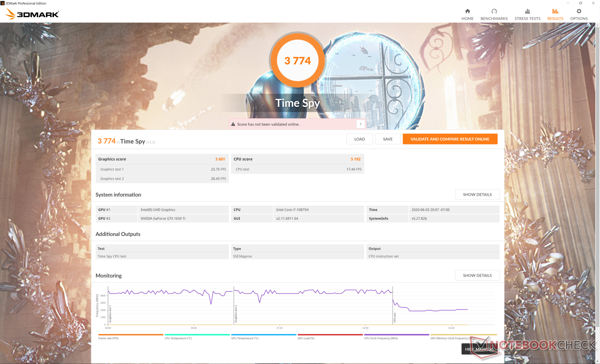The height and width of the screenshot is (364, 600).
Task: Click the validation warning triangle icon
Action: [233, 124]
